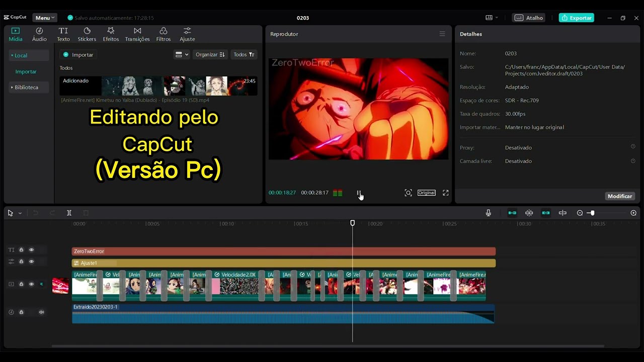Open the Atalho shortcuts button
Viewport: 644px width, 362px height.
529,18
